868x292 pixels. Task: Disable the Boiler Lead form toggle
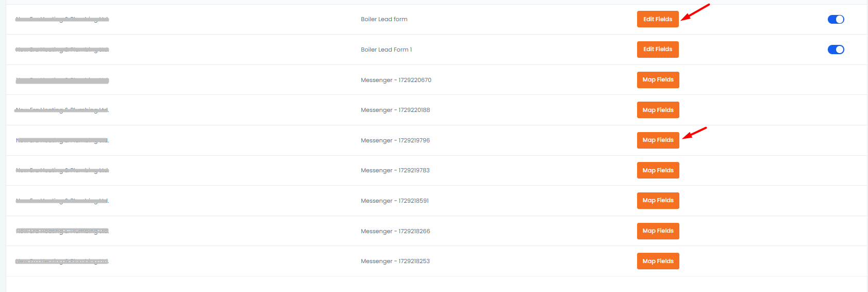coord(836,20)
